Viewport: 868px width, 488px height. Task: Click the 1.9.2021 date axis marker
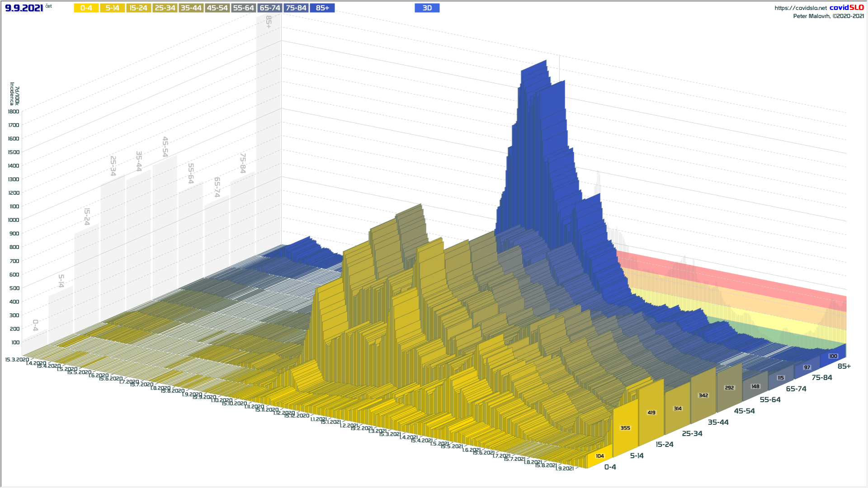(565, 469)
